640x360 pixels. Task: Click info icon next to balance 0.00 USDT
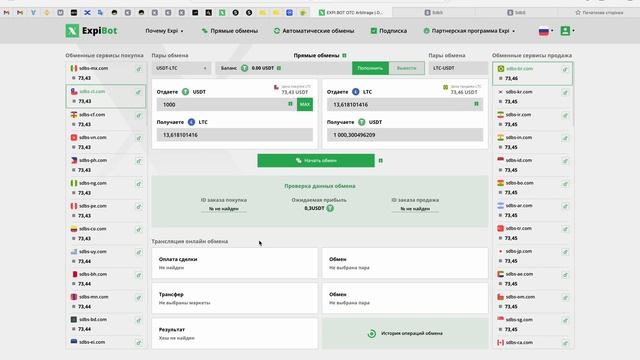click(x=279, y=68)
